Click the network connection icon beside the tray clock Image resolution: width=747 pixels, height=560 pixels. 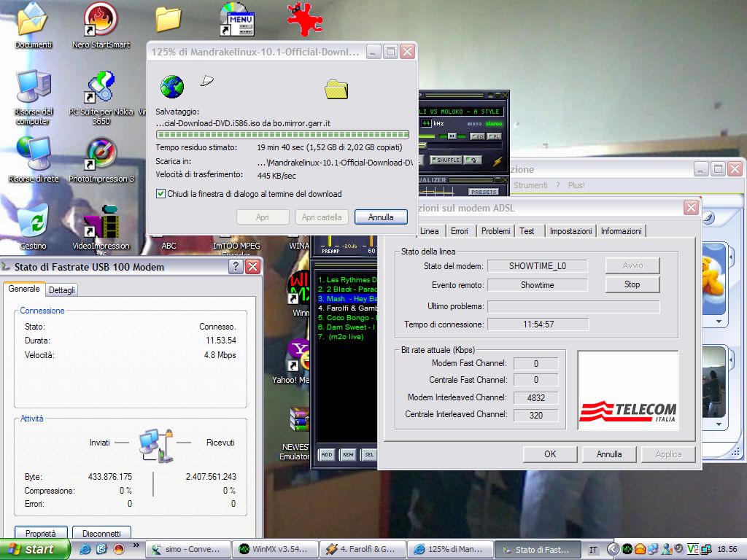tap(705, 549)
